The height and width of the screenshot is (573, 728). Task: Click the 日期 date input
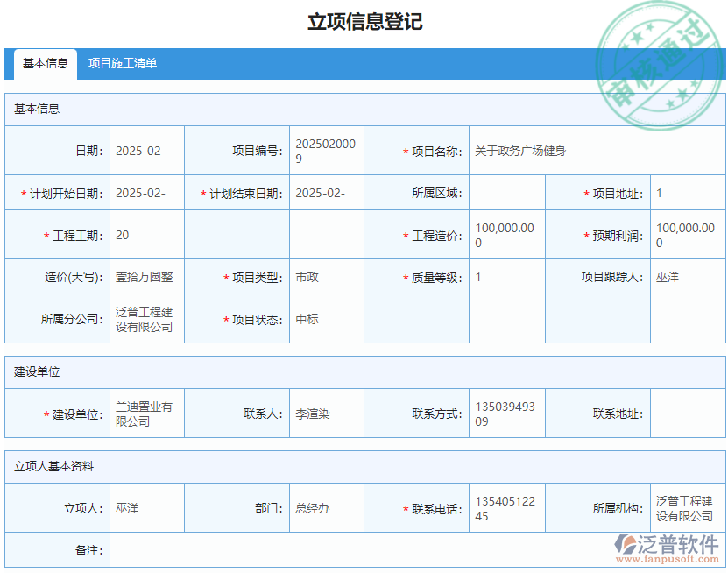[x=145, y=150]
